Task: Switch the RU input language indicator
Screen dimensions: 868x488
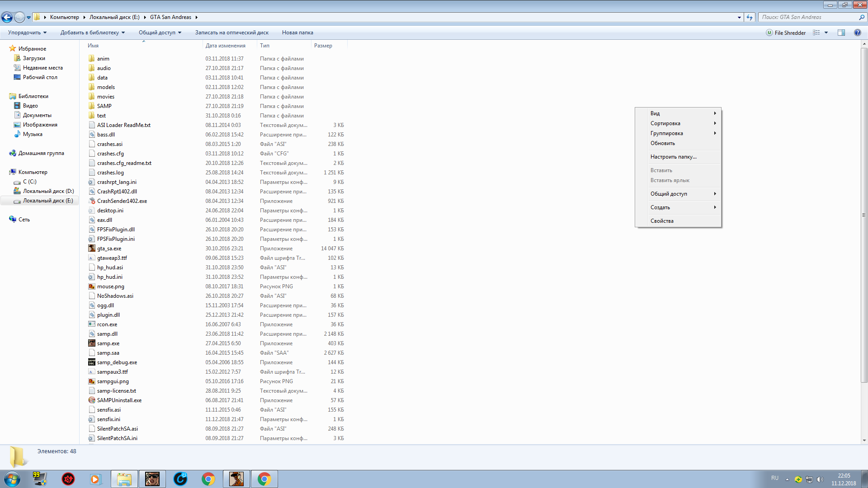Action: point(775,478)
